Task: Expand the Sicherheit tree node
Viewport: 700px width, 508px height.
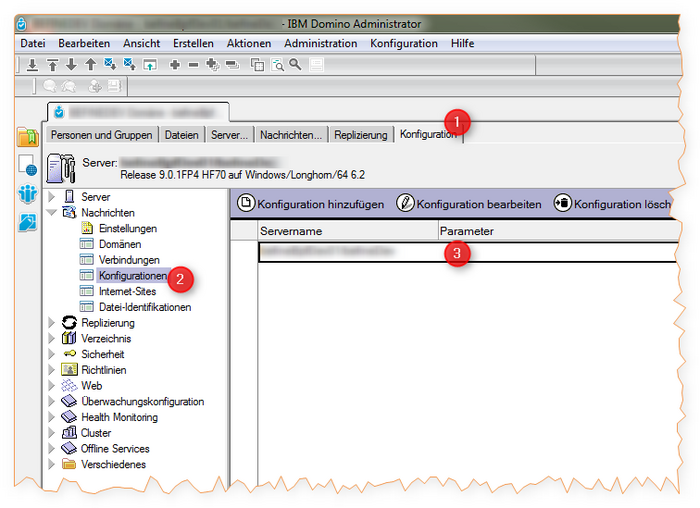Action: pos(52,354)
